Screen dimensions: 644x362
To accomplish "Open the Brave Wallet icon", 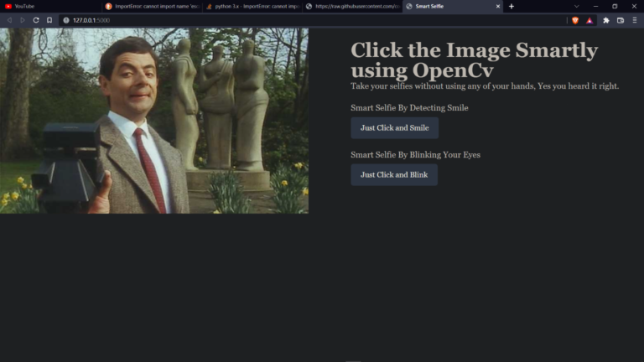I will pos(621,20).
